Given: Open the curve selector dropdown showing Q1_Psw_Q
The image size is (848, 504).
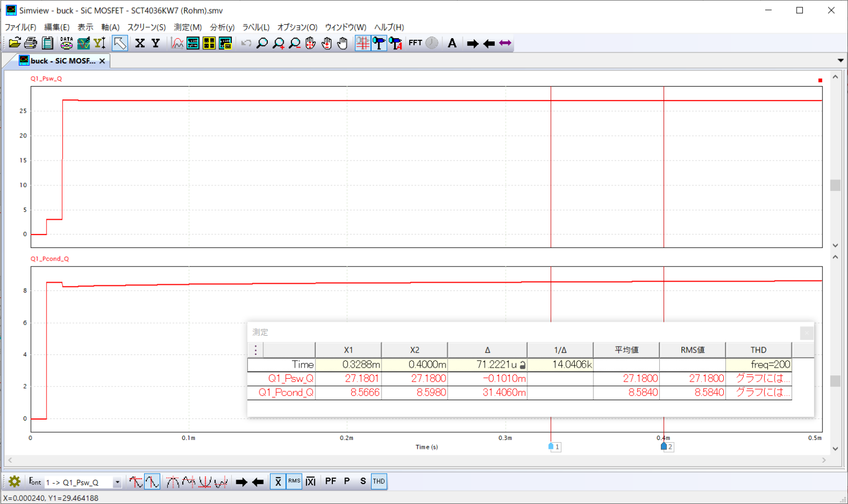Looking at the screenshot, I should click(117, 482).
